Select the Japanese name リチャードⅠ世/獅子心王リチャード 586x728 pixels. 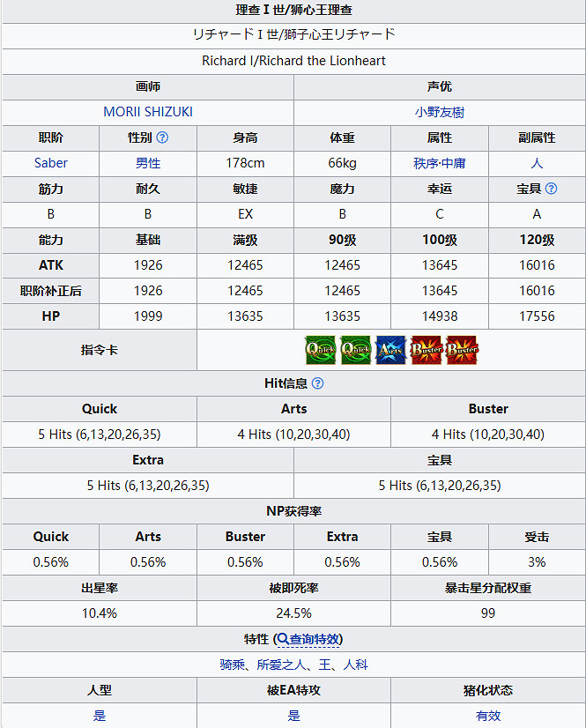[x=294, y=34]
